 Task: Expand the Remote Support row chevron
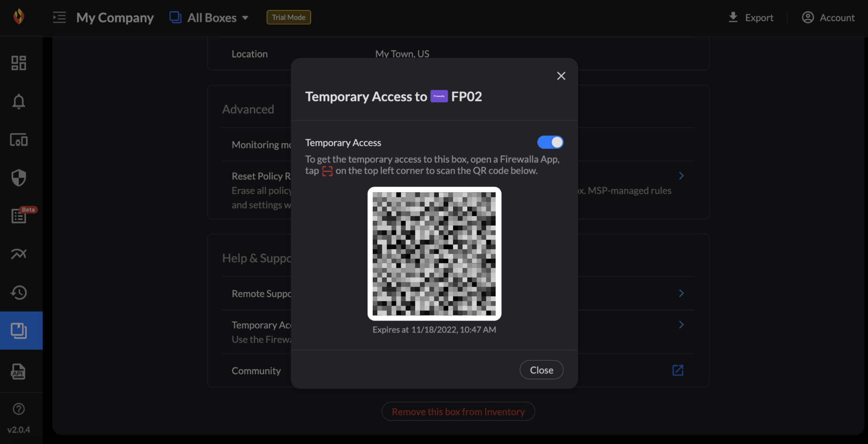[681, 293]
